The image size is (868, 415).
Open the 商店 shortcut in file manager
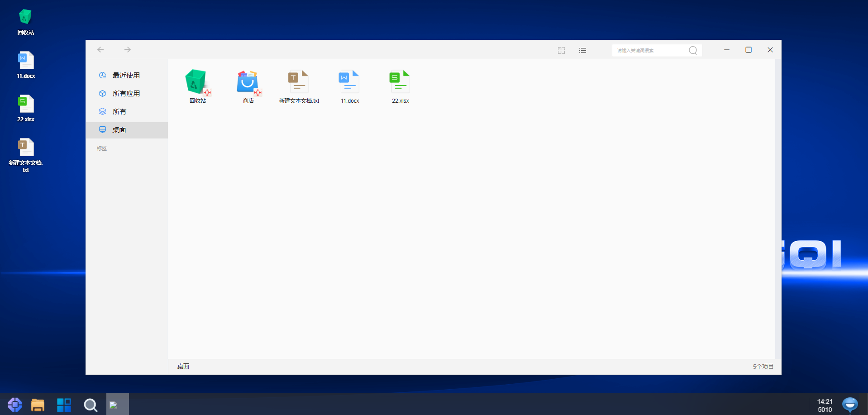click(248, 83)
